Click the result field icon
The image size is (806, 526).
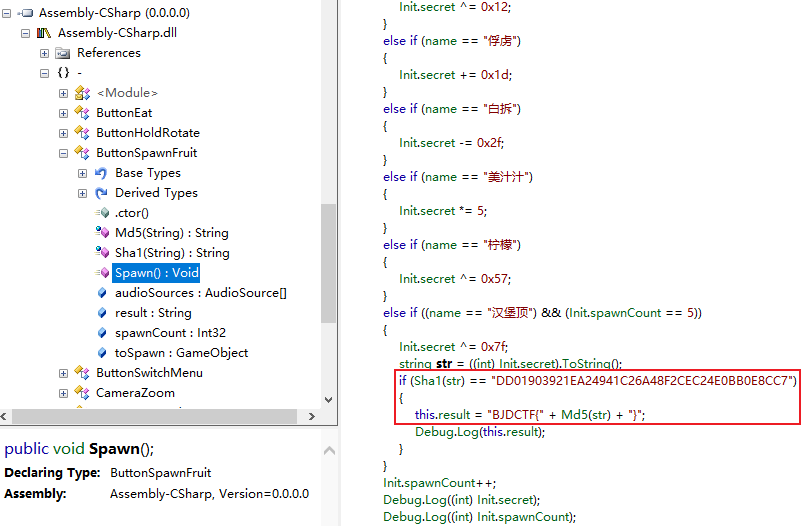pyautogui.click(x=102, y=313)
